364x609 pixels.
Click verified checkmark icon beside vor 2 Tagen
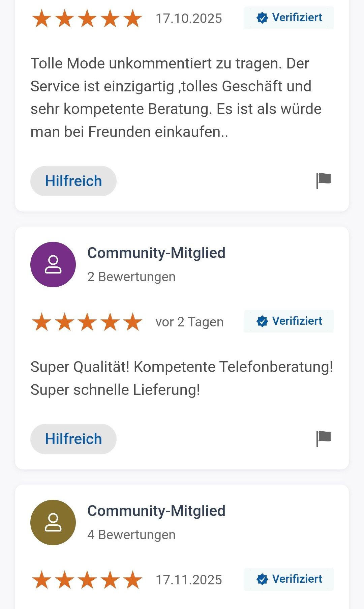point(262,321)
